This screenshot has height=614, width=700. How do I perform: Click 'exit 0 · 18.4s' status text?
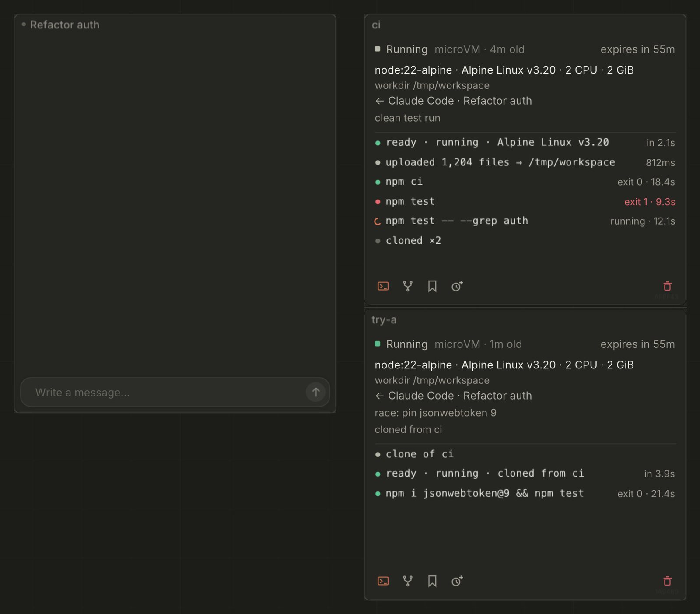tap(646, 182)
